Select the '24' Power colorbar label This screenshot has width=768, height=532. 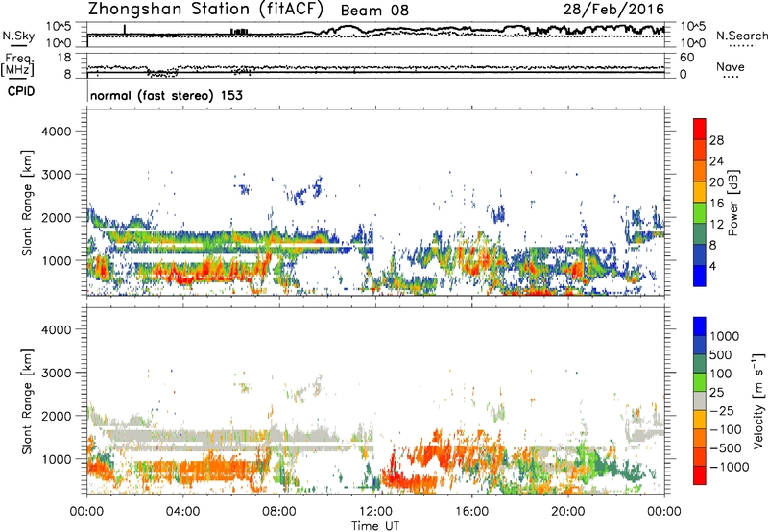pos(716,161)
